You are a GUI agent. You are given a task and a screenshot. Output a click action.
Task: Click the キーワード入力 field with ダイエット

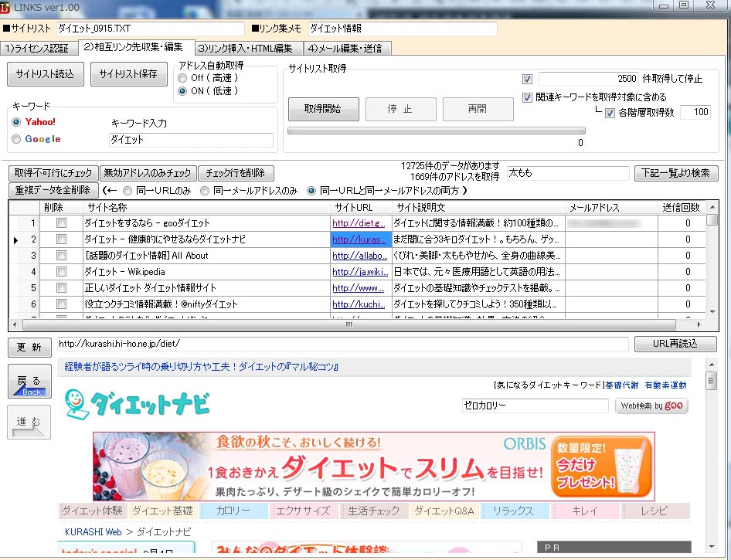(191, 140)
